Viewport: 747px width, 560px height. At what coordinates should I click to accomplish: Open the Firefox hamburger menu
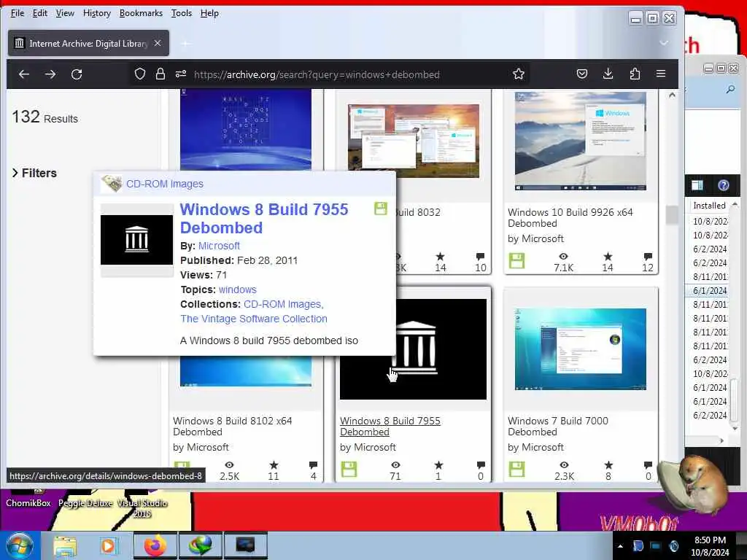661,74
